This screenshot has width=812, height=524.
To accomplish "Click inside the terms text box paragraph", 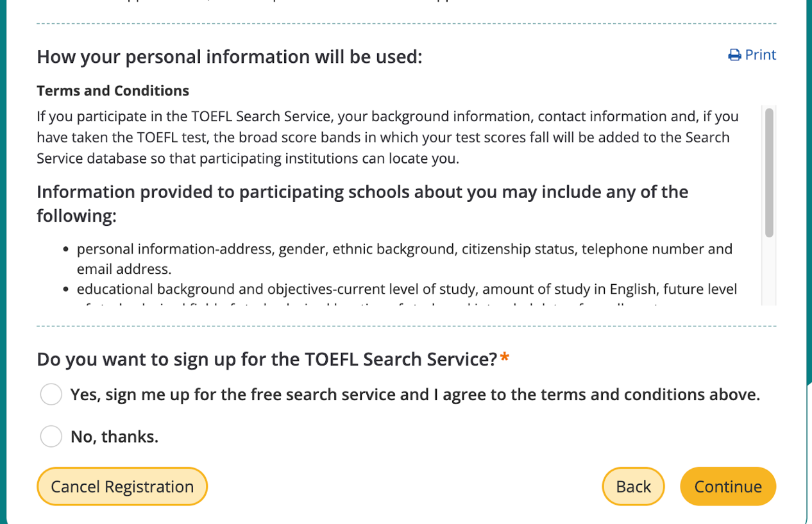I will [385, 137].
